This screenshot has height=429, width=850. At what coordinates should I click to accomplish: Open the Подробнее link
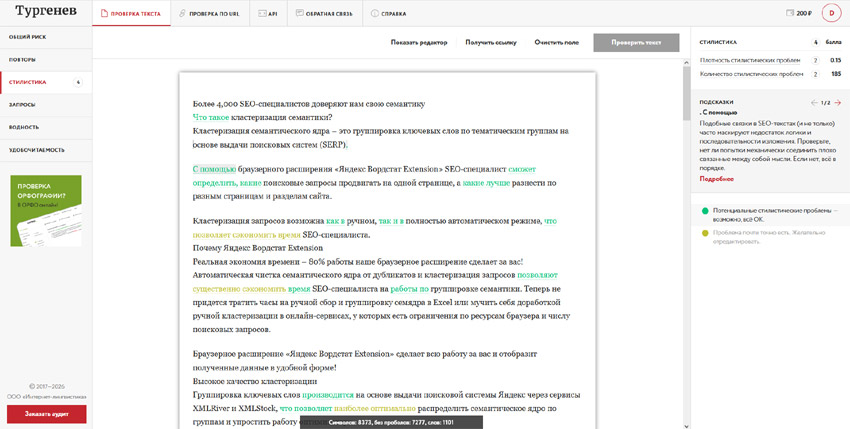tap(716, 178)
